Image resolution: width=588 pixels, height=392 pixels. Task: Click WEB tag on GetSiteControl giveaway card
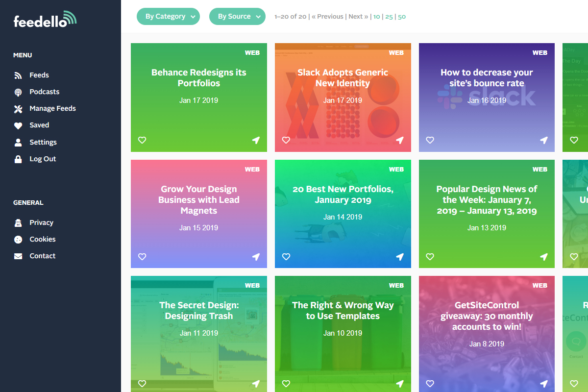click(540, 286)
